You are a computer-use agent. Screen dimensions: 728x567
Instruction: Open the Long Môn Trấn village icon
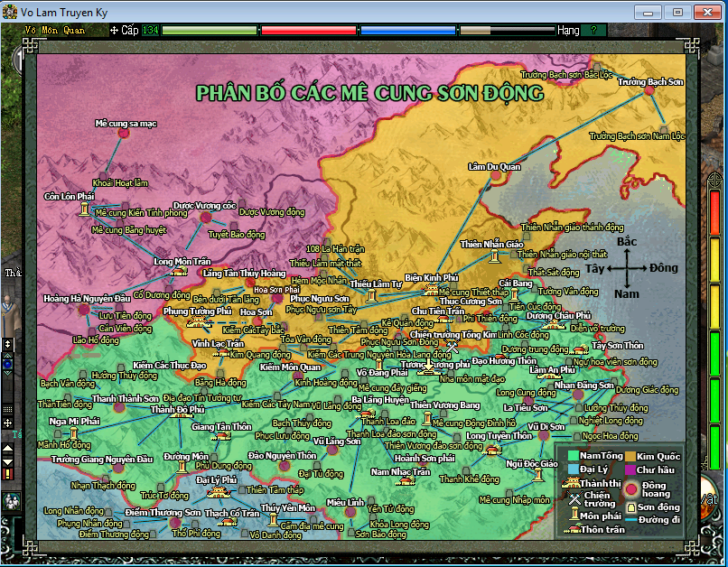[179, 272]
